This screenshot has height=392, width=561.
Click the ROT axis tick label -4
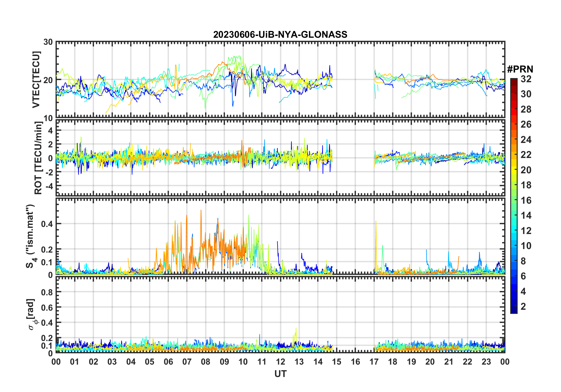click(x=49, y=186)
